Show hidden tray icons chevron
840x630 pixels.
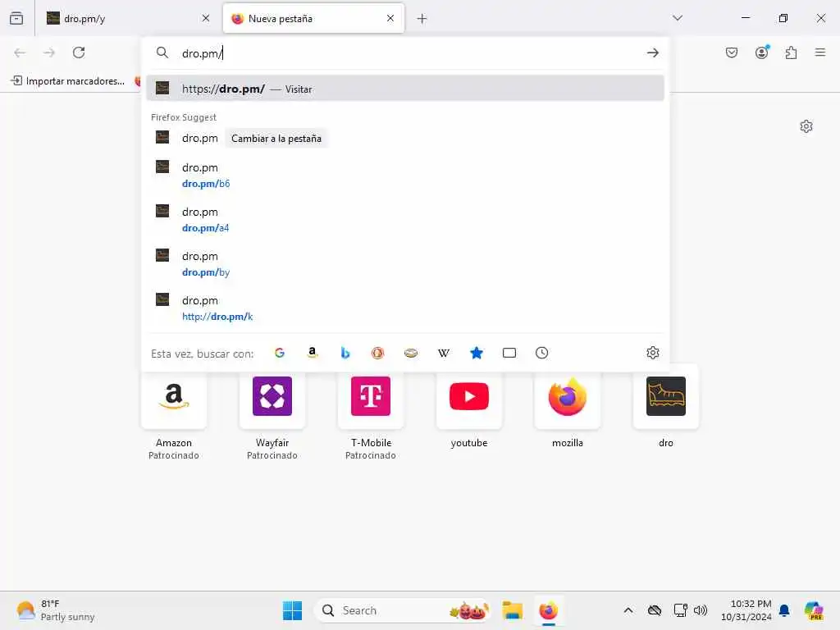[628, 610]
